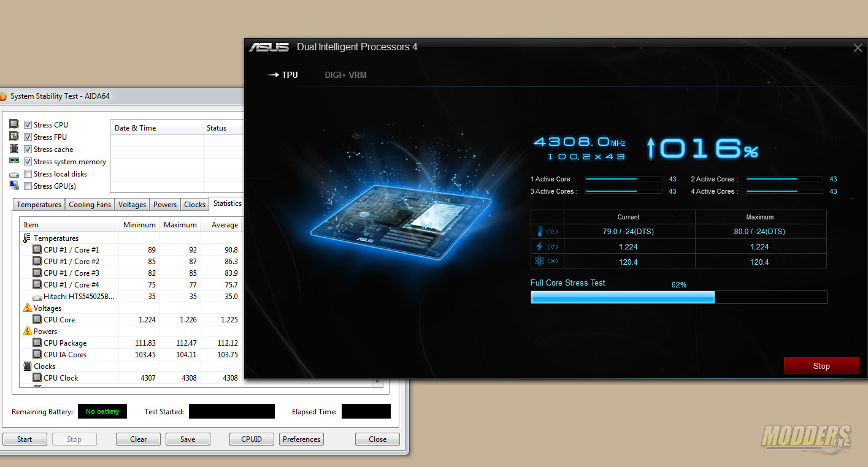Click the Clear button
Image resolution: width=868 pixels, height=467 pixels.
tap(139, 439)
